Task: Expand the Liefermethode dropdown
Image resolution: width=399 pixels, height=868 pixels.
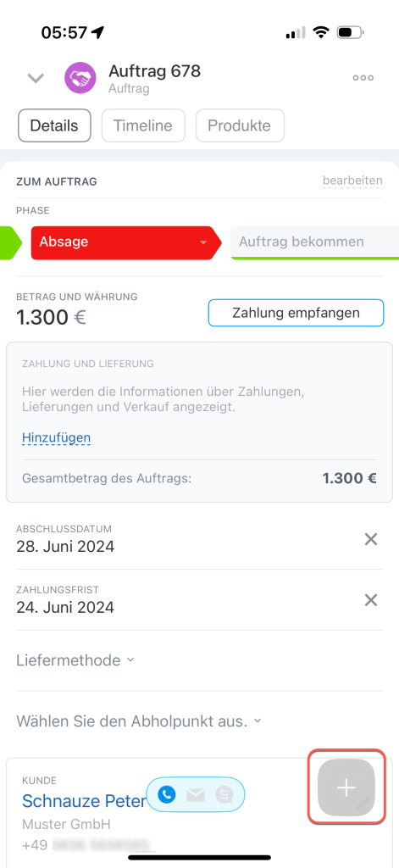Action: [75, 660]
